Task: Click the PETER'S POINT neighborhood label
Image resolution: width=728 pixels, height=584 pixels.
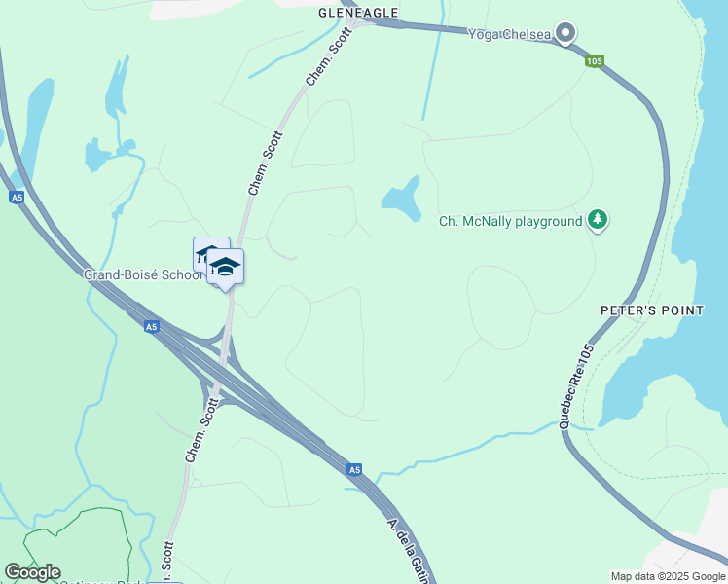Action: click(652, 310)
